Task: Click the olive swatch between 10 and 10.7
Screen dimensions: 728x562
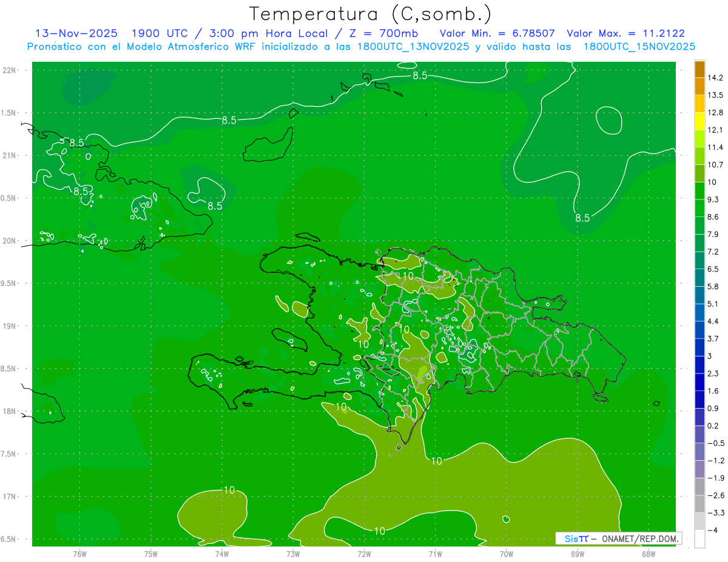Action: (699, 173)
